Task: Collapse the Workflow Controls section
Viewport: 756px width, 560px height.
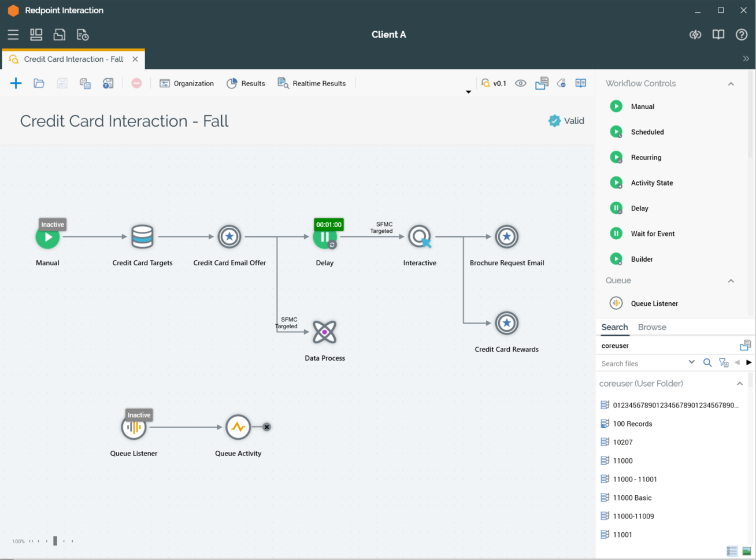Action: click(x=731, y=84)
